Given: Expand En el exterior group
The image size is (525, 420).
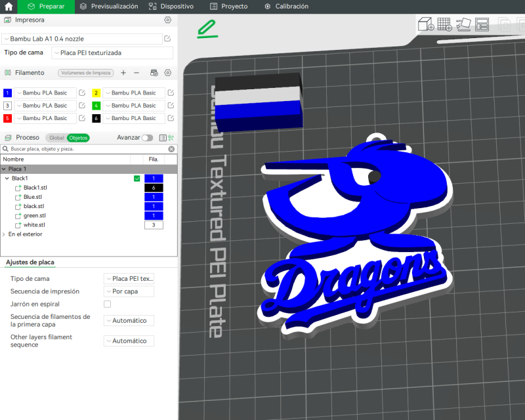Looking at the screenshot, I should pos(4,234).
